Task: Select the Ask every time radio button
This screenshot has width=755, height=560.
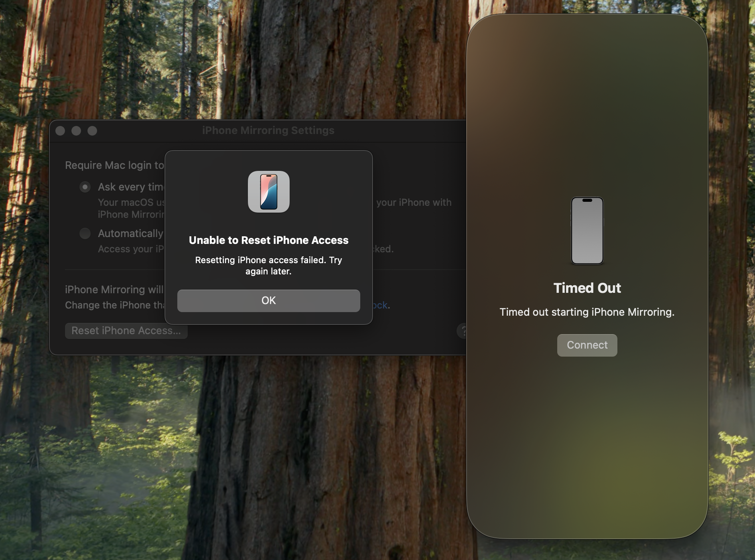Action: click(85, 187)
